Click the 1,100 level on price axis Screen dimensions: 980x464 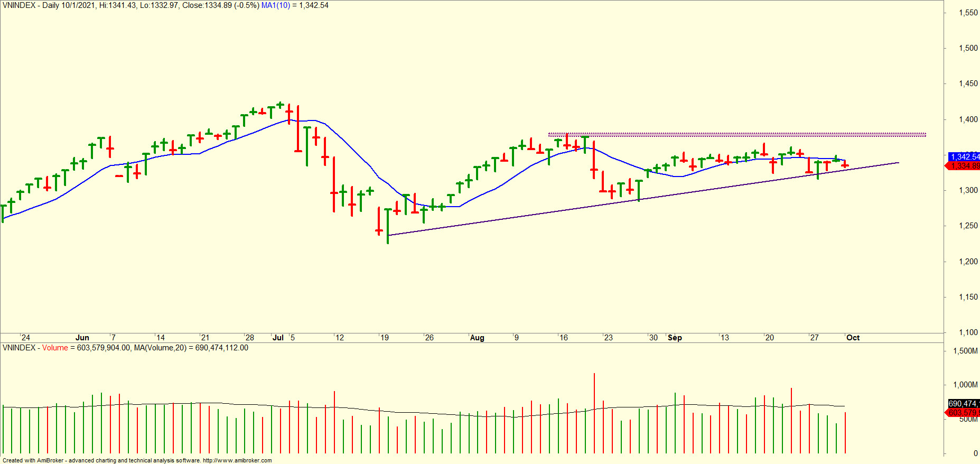968,332
